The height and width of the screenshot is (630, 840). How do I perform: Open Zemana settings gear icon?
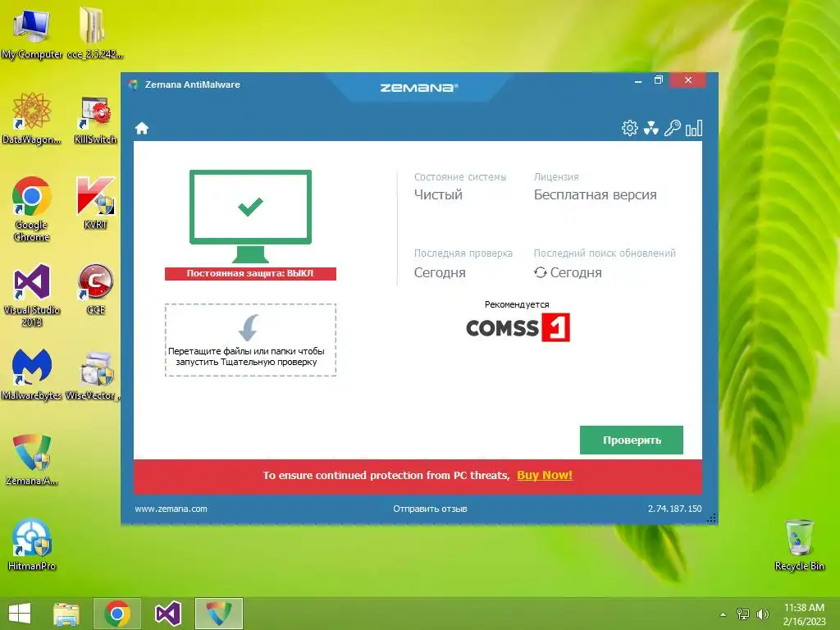(630, 128)
